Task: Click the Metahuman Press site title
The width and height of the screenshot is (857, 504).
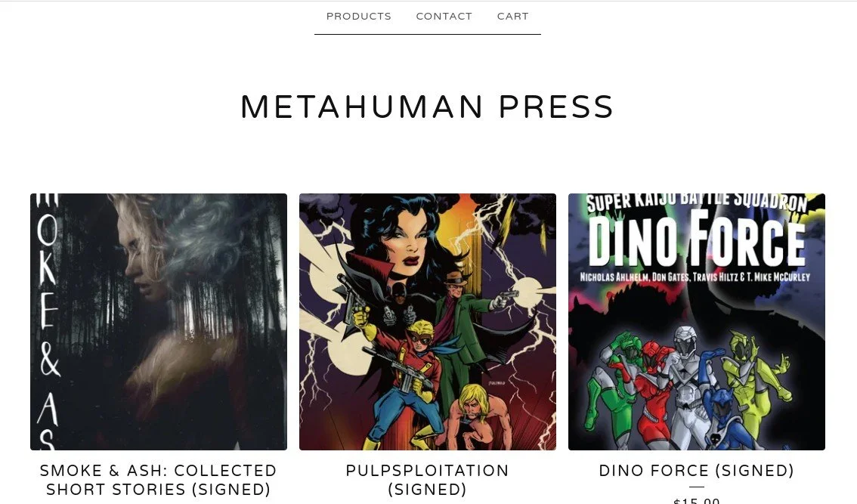Action: tap(428, 107)
